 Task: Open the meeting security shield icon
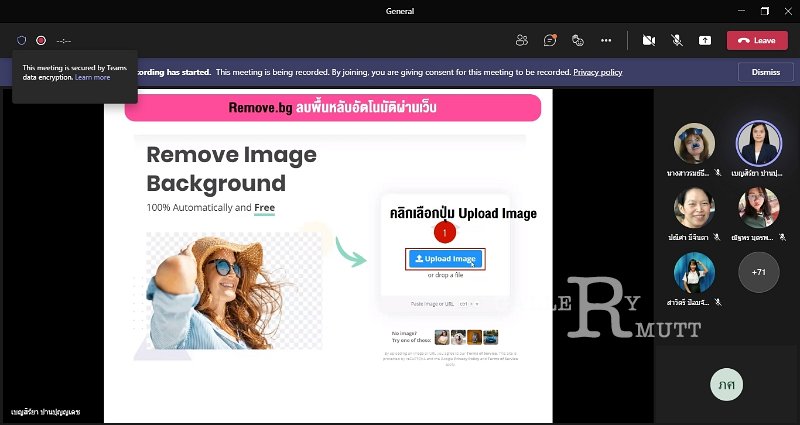21,40
